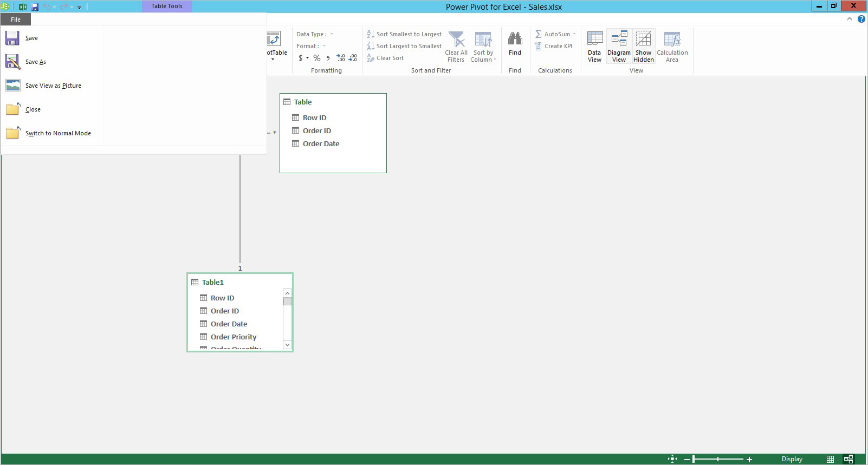The width and height of the screenshot is (868, 465).
Task: Click the fit-to-screen icon in status bar
Action: point(672,459)
